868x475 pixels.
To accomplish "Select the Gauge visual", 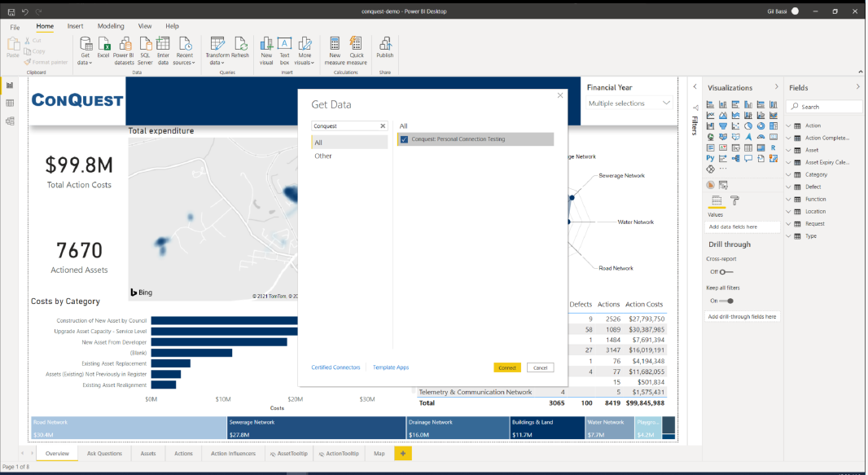I will click(x=761, y=137).
